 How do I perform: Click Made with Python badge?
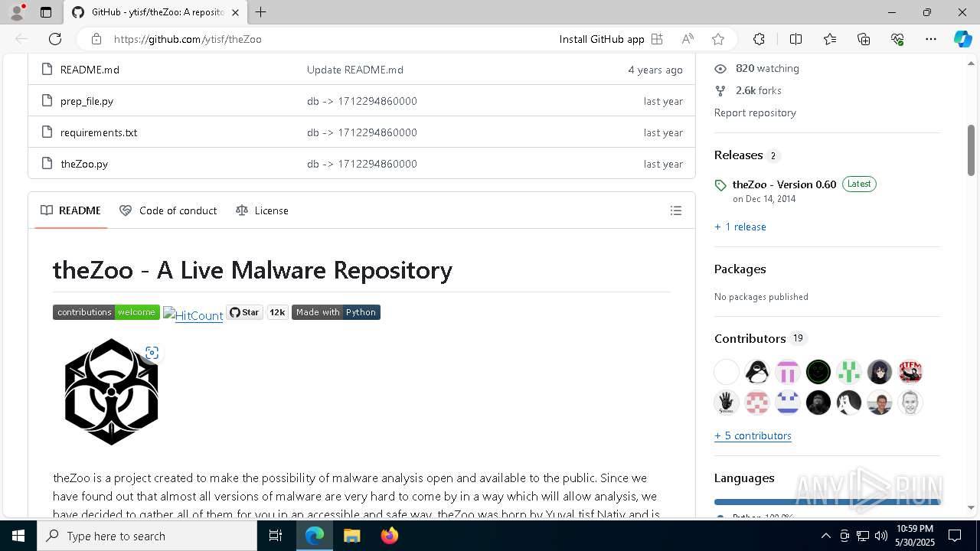pyautogui.click(x=336, y=312)
